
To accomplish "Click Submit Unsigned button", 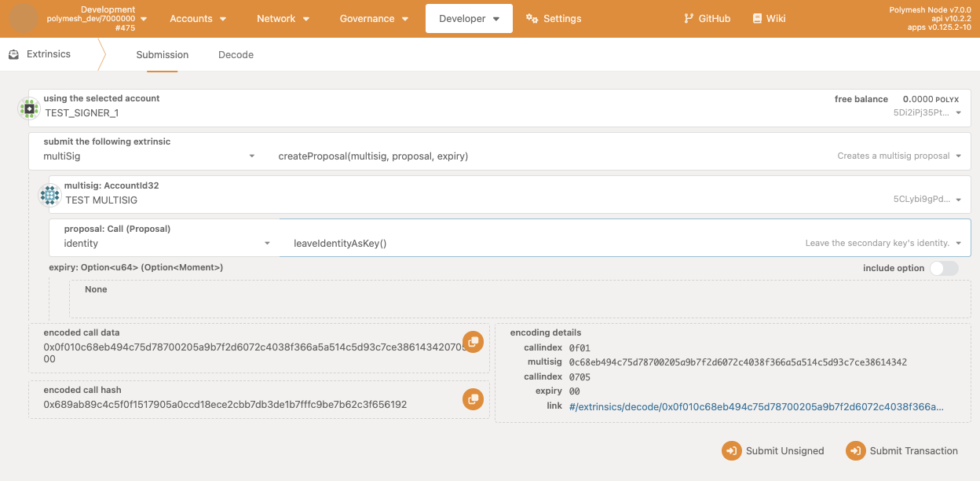I will pos(773,451).
